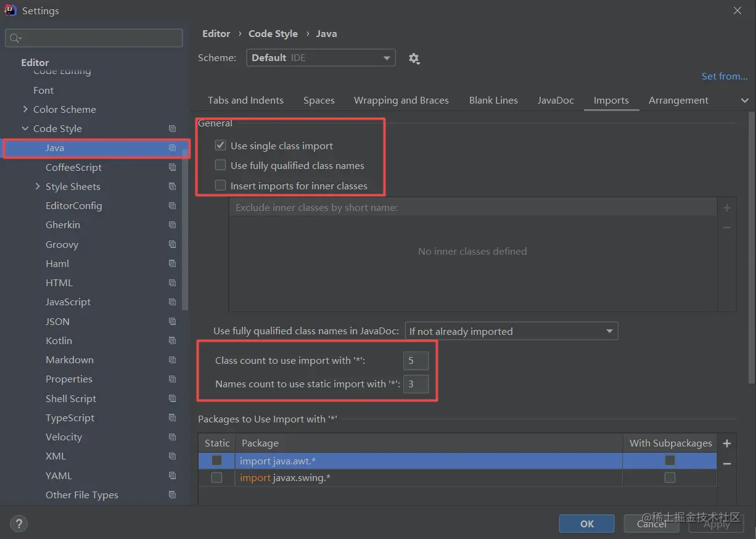Click the scheme icon beside CoffeeScript
The width and height of the screenshot is (756, 539).
(172, 167)
